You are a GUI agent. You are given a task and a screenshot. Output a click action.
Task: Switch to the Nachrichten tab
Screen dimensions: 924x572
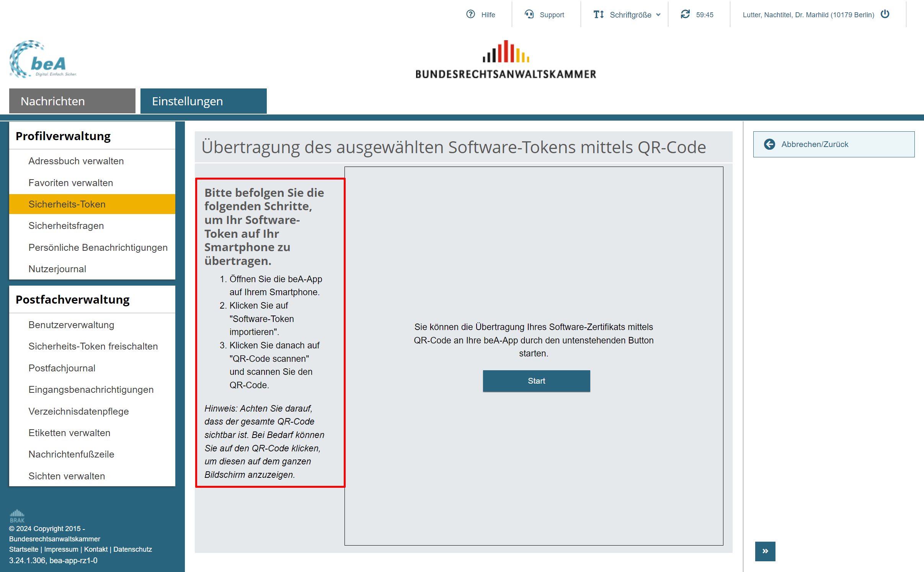pos(72,101)
